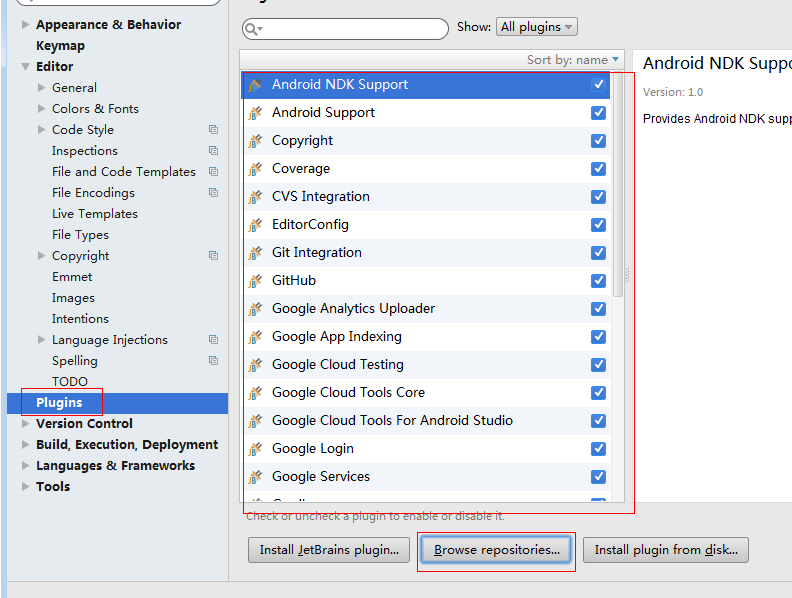Click the Google Cloud Testing plugin icon
The image size is (792, 598).
256,365
